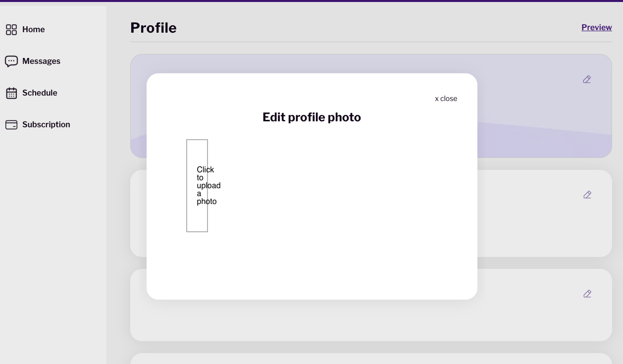Open the Home page from sidebar label
This screenshot has width=623, height=364.
click(34, 30)
